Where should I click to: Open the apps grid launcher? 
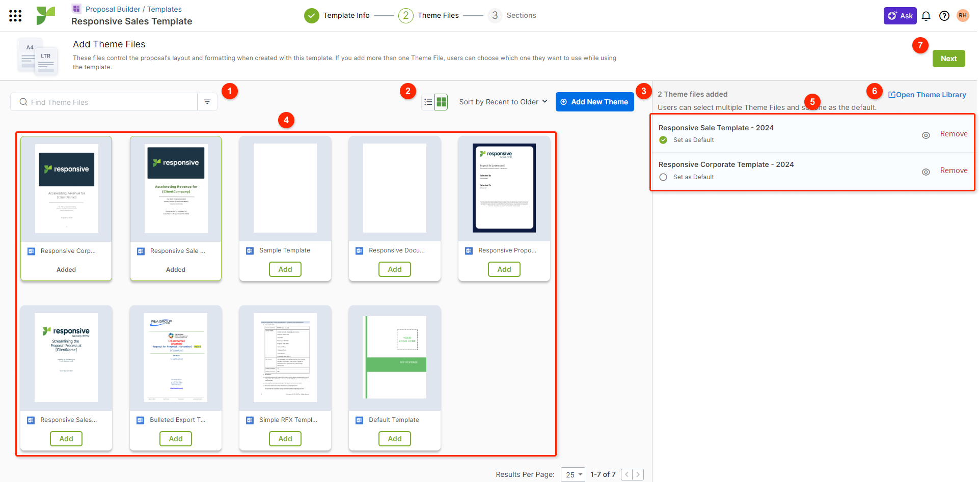pos(15,16)
